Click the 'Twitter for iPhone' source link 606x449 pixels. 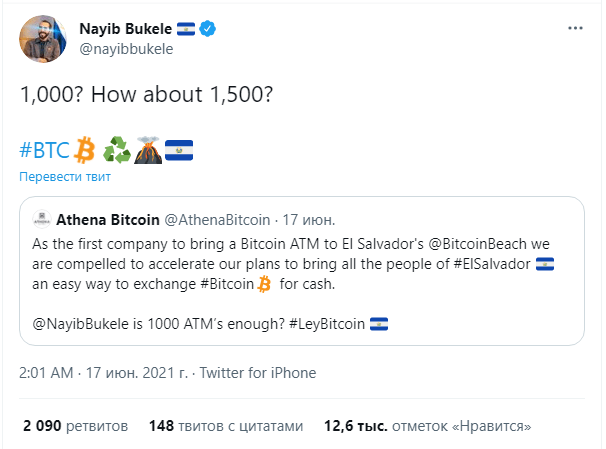258,373
